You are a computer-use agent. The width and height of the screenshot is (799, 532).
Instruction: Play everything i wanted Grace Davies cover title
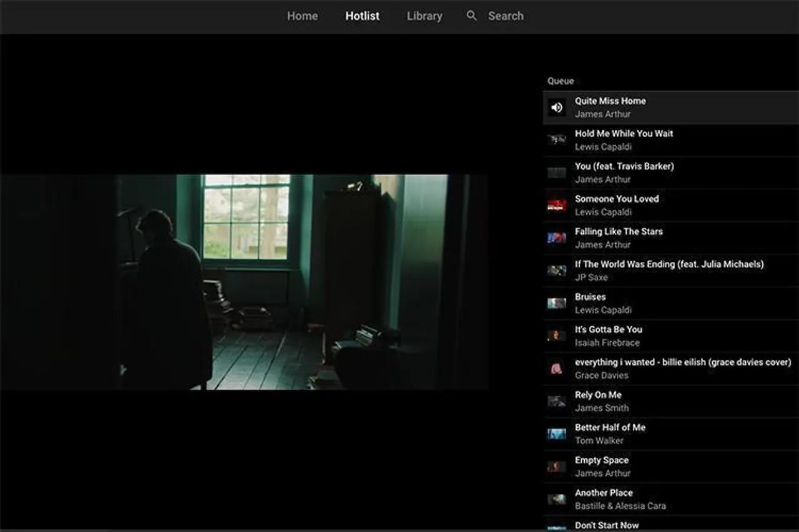click(683, 362)
